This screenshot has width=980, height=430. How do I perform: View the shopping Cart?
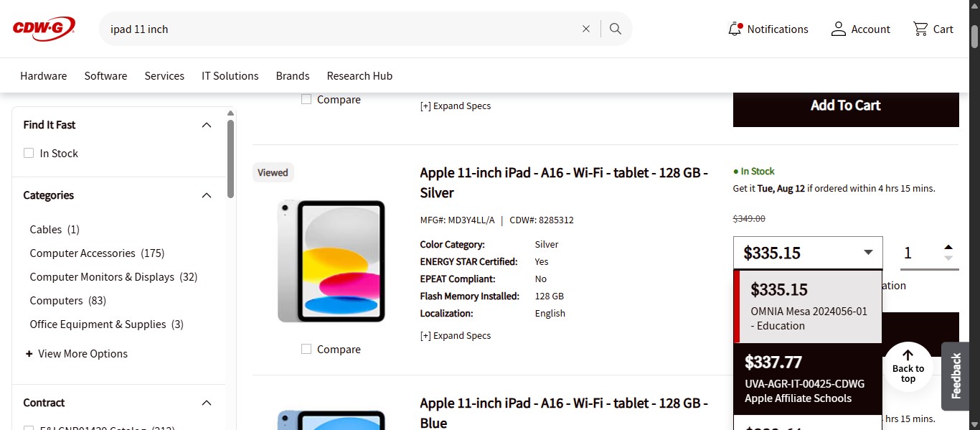tap(920, 29)
